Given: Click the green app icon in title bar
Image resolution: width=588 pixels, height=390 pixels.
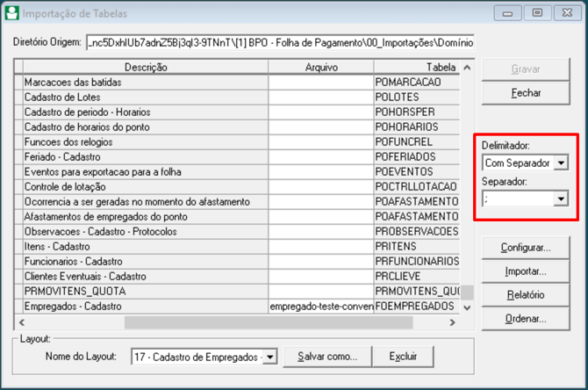Looking at the screenshot, I should point(12,13).
